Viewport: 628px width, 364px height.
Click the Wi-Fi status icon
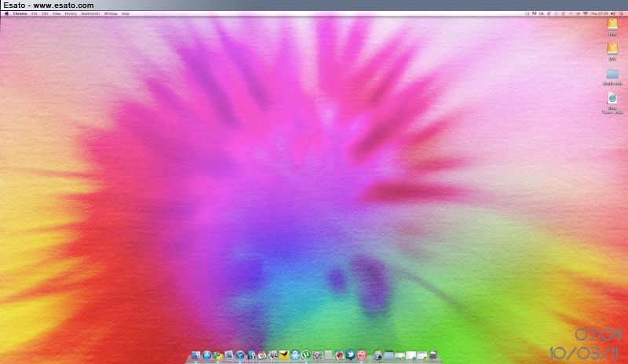[x=585, y=14]
